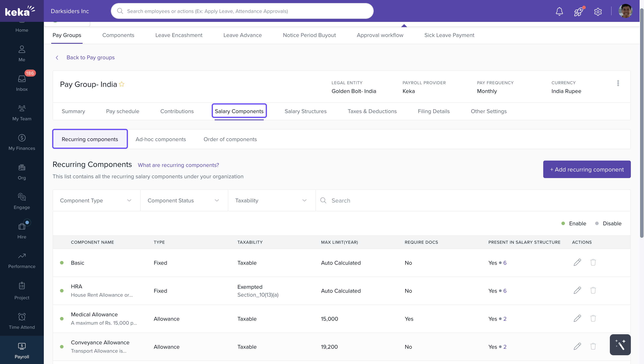This screenshot has width=644, height=364.
Task: Open the Ad-hoc components tab
Action: coord(161,139)
